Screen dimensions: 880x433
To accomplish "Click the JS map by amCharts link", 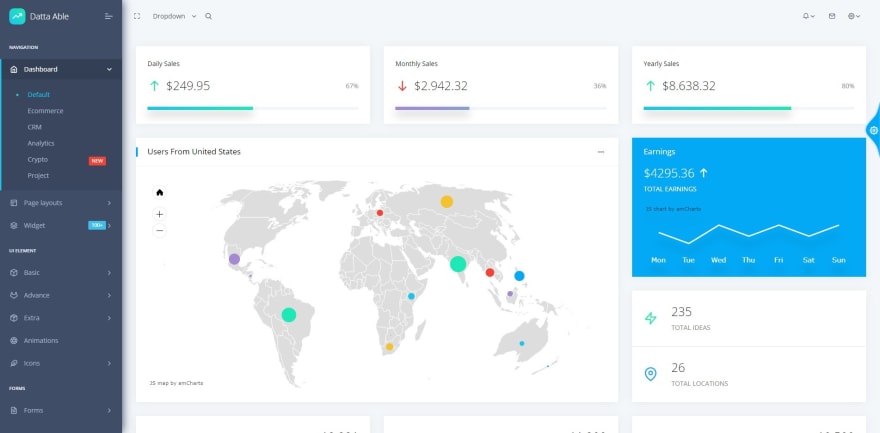I will (x=176, y=383).
